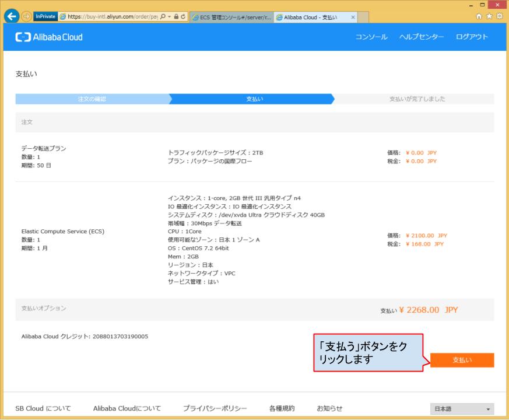Select the Alibaba Cloud - 支払い browser tab
509x420 pixels.
coord(315,17)
